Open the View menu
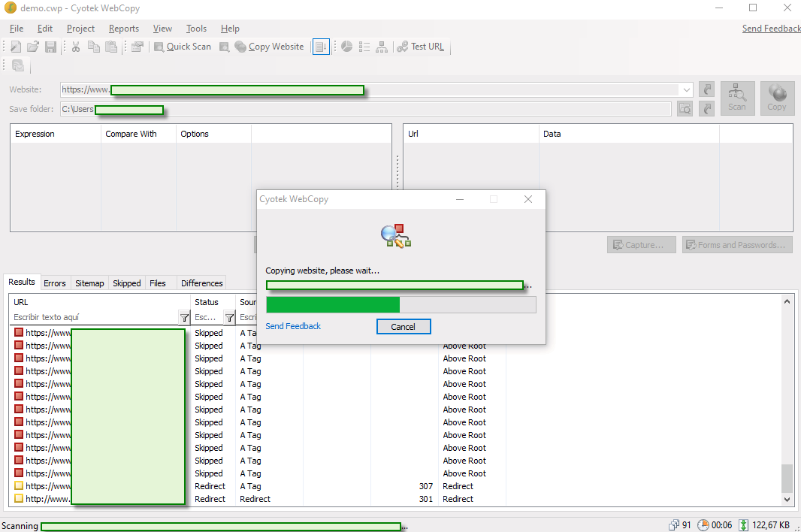 [162, 29]
